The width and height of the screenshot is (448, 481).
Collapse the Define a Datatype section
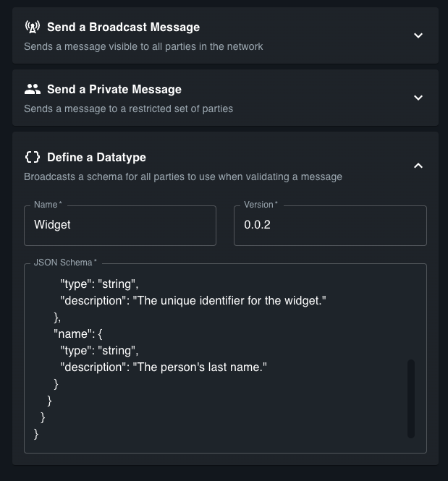pos(418,166)
